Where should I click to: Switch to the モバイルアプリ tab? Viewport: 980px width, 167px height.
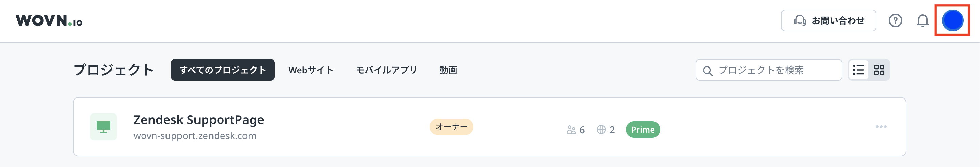tap(386, 70)
